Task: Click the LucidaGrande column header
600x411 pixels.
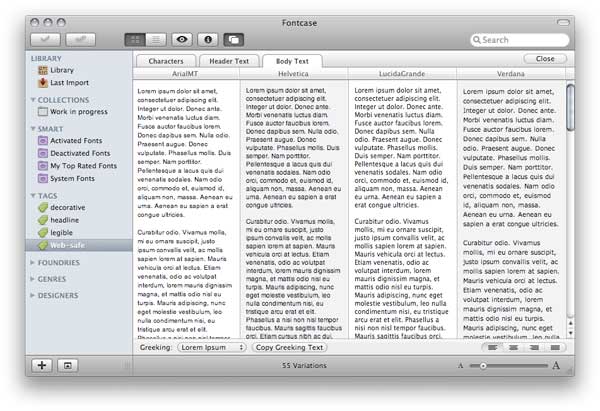Action: (402, 73)
